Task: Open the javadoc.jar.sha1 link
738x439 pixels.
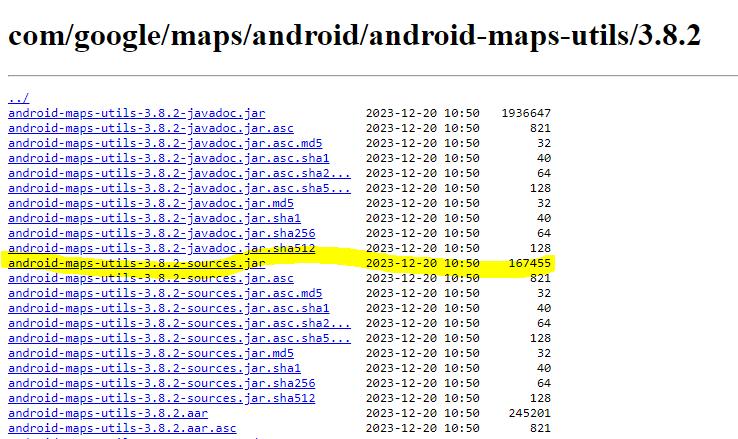Action: point(154,219)
